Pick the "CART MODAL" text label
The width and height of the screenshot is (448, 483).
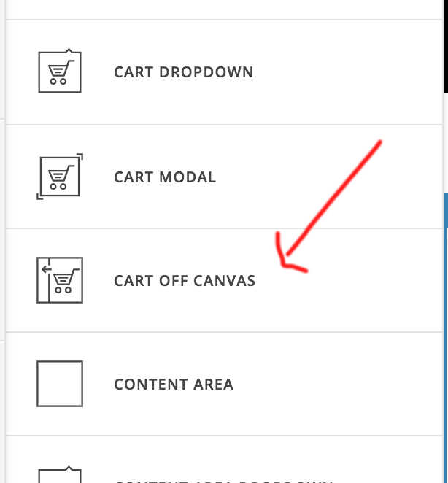165,177
